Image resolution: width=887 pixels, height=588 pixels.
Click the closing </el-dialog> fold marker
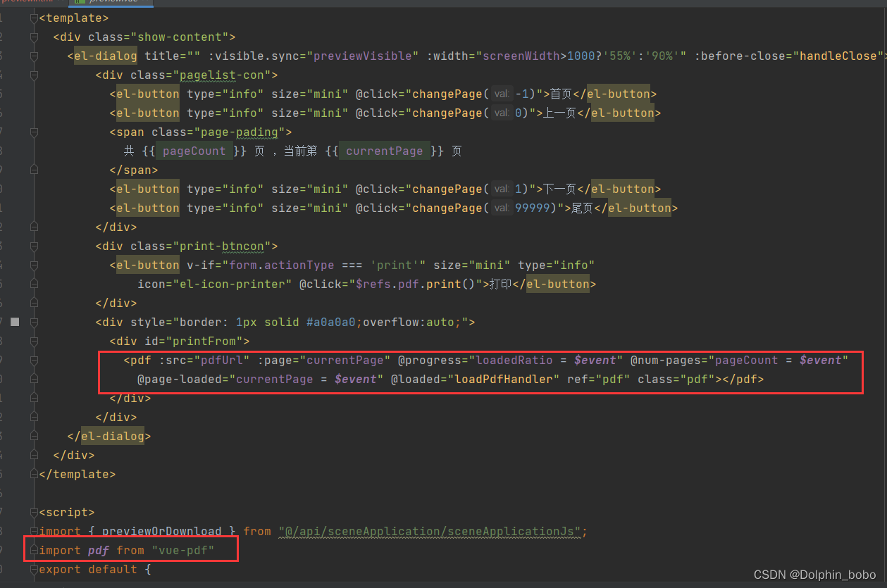[35, 436]
